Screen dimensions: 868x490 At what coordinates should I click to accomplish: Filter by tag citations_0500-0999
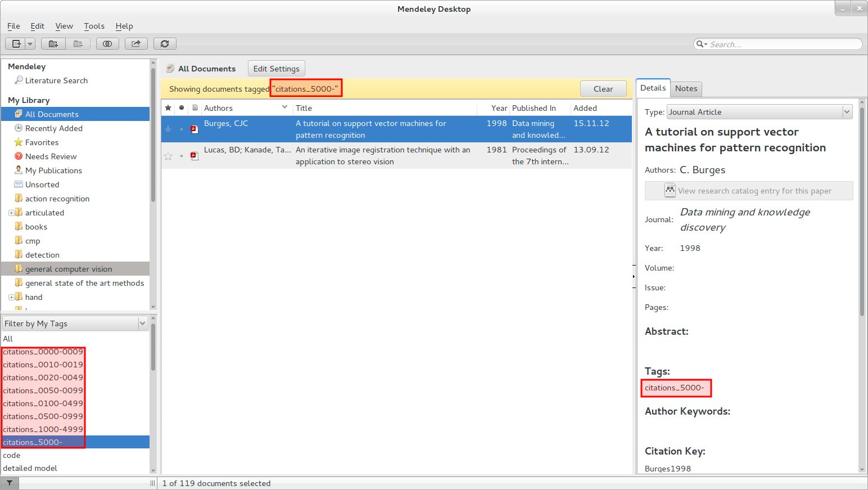[x=43, y=416]
